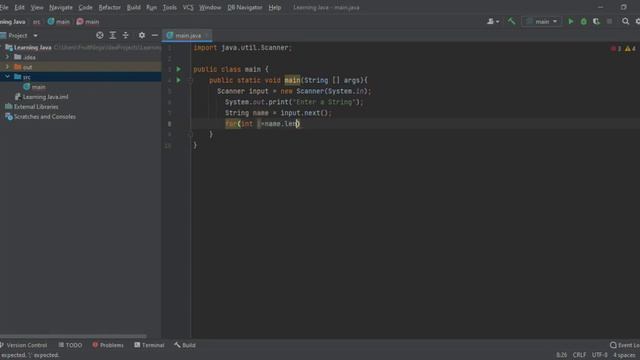Open the DB Navigator menu
The width and height of the screenshot is (640, 360).
(244, 7)
